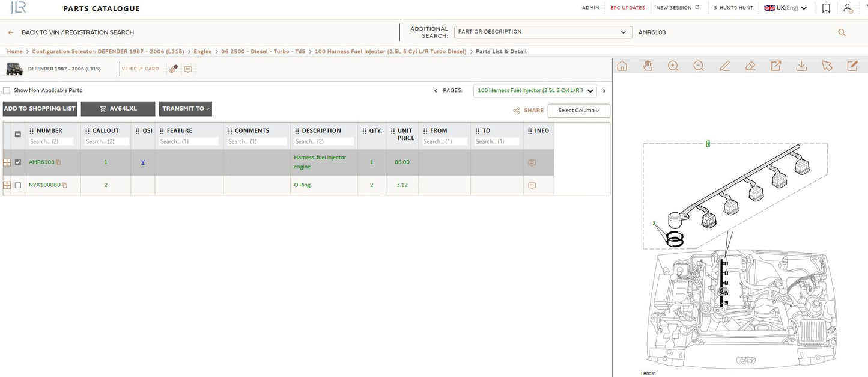Click the O Ring description text
868x377 pixels.
point(302,185)
